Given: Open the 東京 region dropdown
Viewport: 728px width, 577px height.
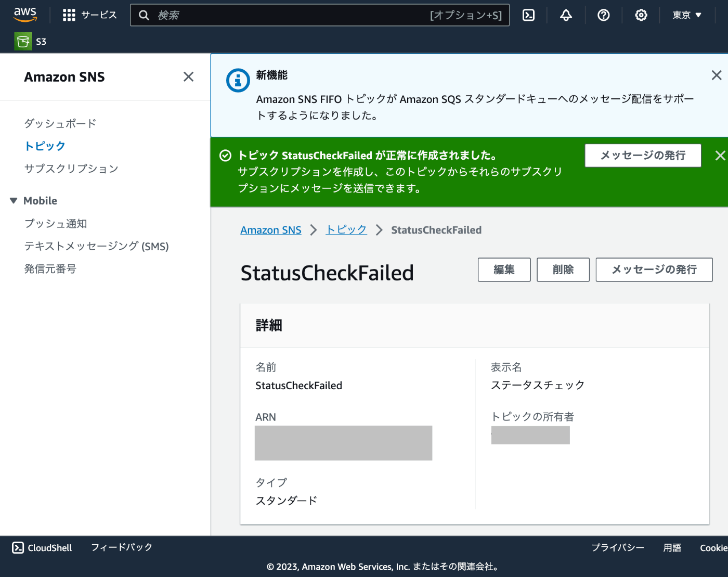Looking at the screenshot, I should tap(686, 15).
